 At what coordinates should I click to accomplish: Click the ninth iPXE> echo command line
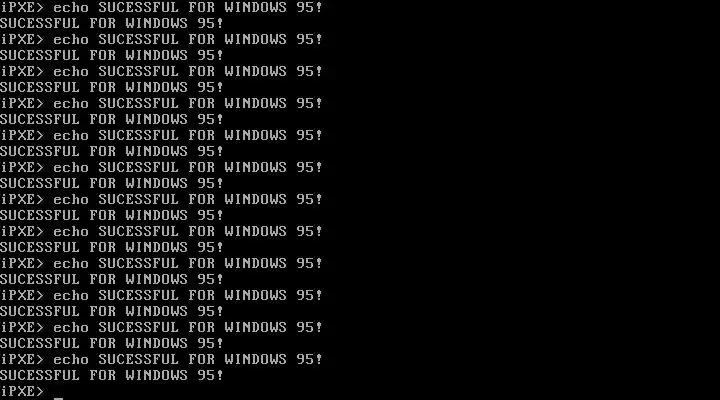tap(162, 263)
